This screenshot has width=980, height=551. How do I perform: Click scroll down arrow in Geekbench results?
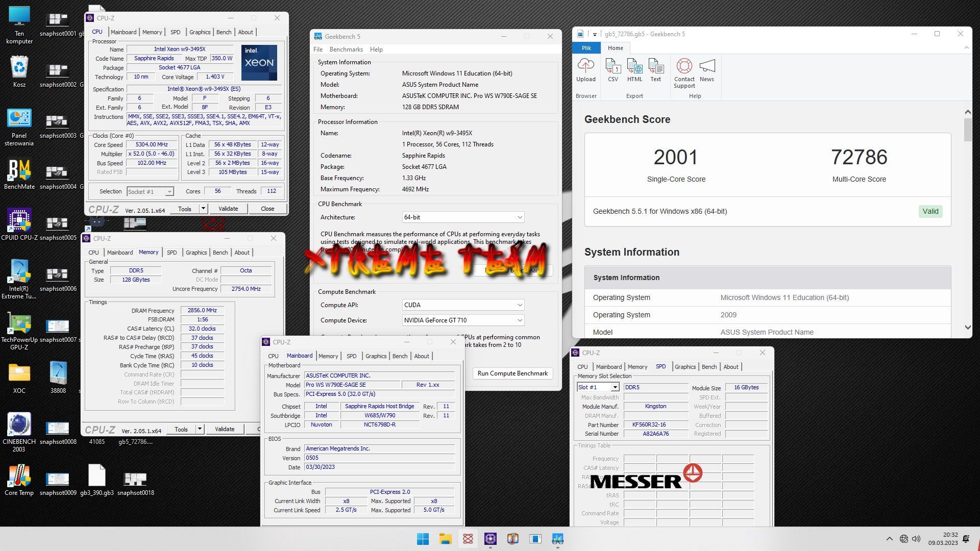click(x=968, y=328)
